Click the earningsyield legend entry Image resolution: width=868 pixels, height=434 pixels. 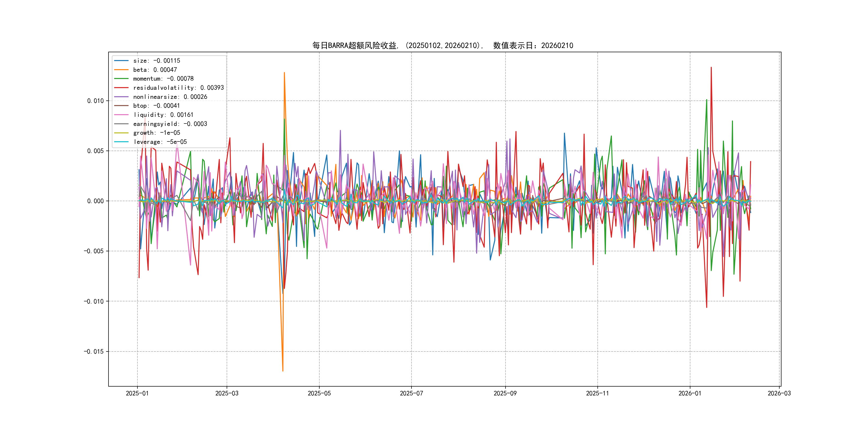pos(170,124)
